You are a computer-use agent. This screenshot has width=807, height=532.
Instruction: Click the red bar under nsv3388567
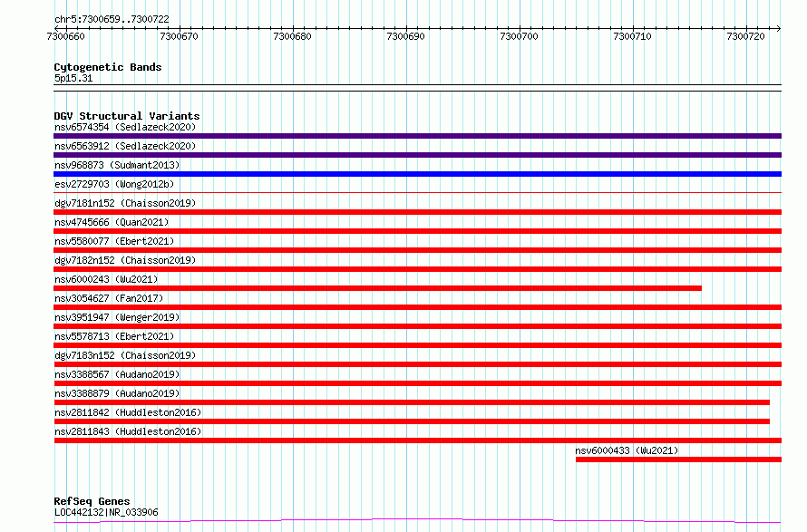point(417,383)
